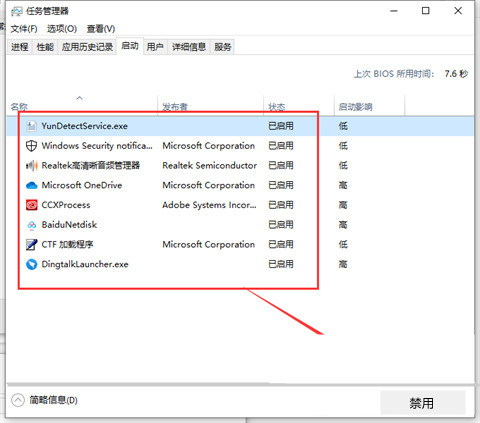Screen dimensions: 480x423
Task: Click the Task Manager title bar icon
Action: tap(16, 11)
